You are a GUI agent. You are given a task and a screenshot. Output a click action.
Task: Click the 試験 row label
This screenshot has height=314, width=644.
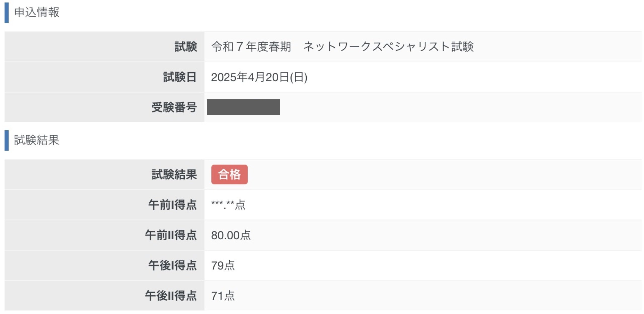click(186, 47)
